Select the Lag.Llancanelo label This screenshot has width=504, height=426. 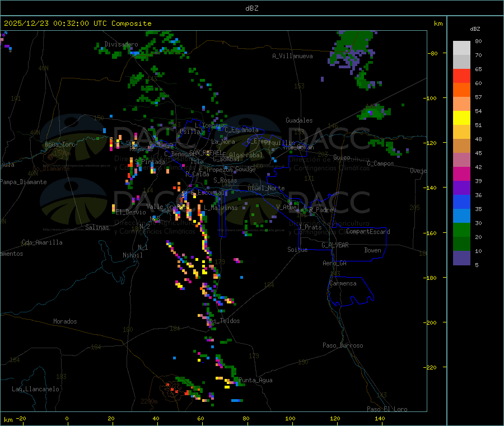tap(36, 389)
